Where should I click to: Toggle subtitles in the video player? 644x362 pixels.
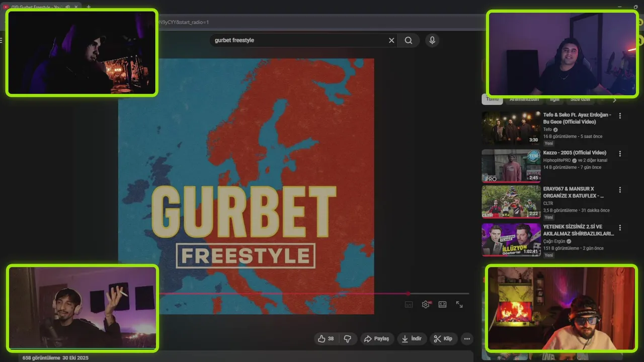tap(409, 304)
